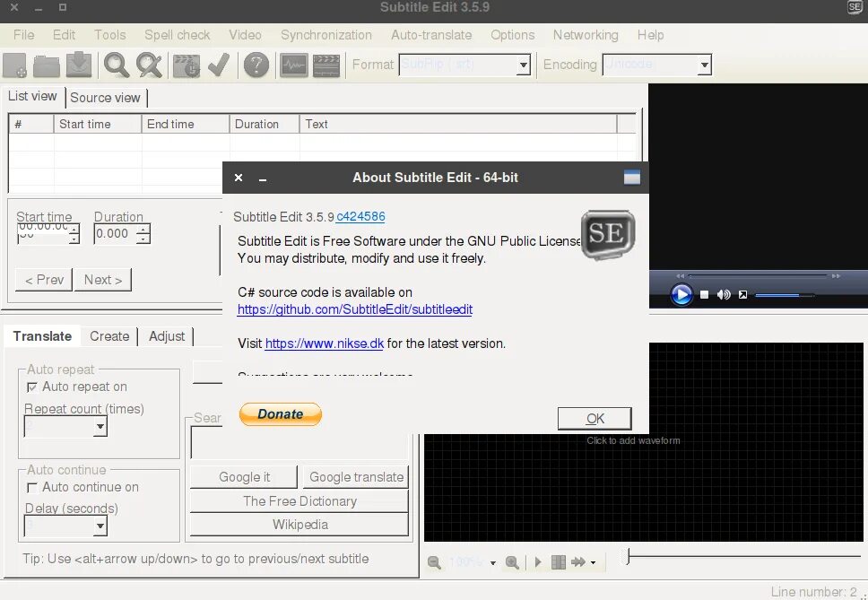Switch to the Source view tab
The width and height of the screenshot is (868, 600).
point(105,98)
